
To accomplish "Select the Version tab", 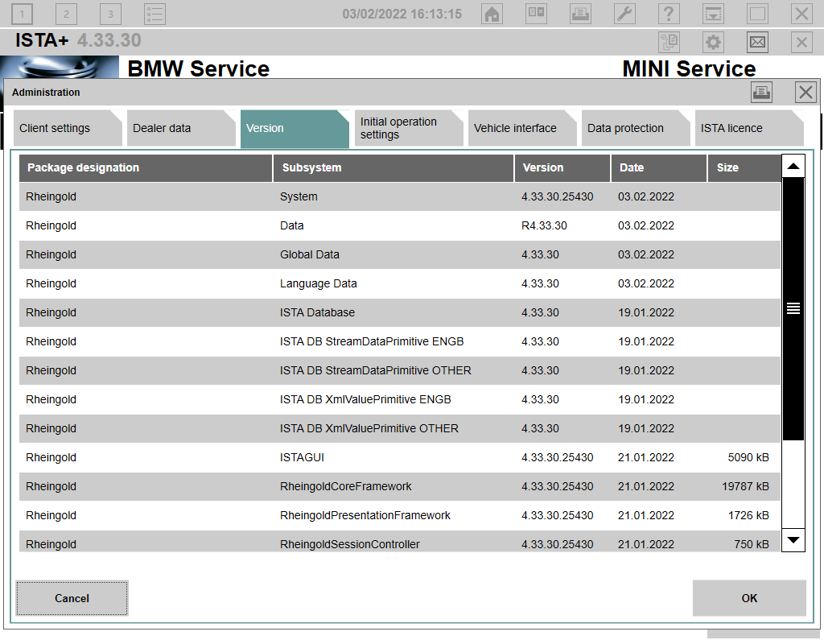I will coord(295,129).
